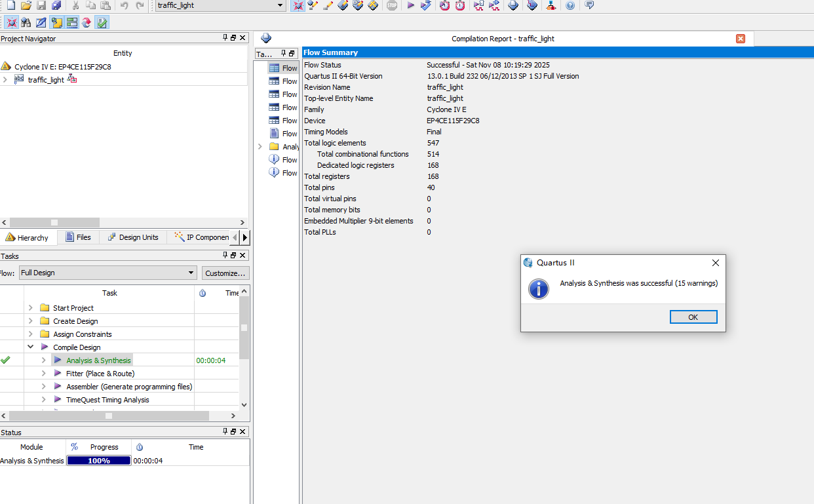
Task: Select the Analysis & Synthesis task row
Action: click(98, 360)
